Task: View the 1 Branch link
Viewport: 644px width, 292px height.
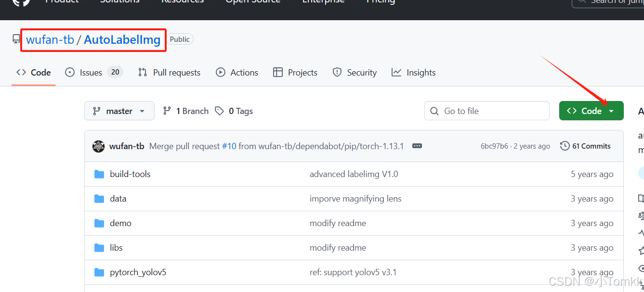Action: coord(186,111)
